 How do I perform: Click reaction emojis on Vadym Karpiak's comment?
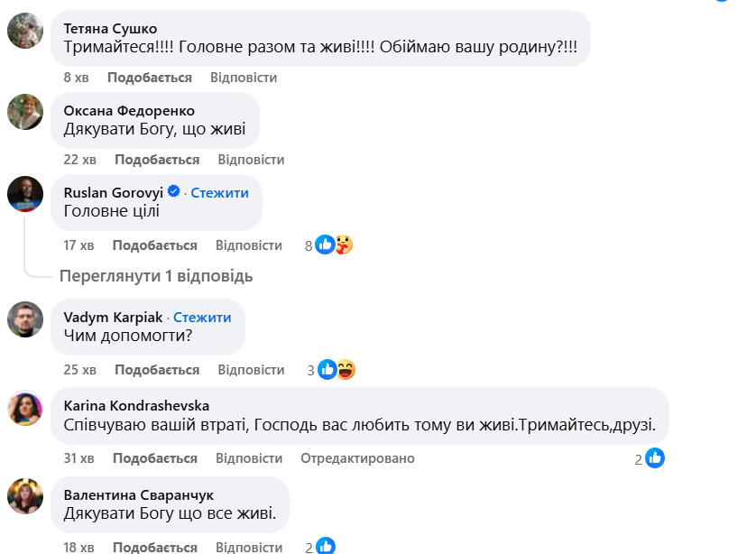pos(337,369)
